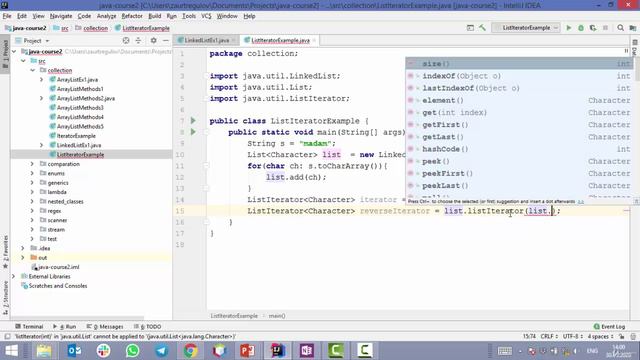This screenshot has height=360, width=640.
Task: Open the Navigate menu
Action: click(61, 16)
